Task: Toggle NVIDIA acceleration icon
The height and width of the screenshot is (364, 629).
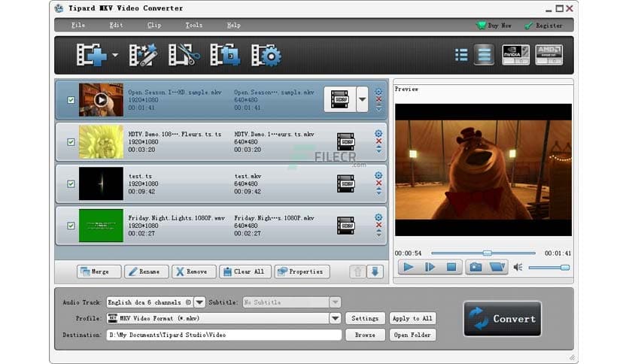Action: pos(516,55)
